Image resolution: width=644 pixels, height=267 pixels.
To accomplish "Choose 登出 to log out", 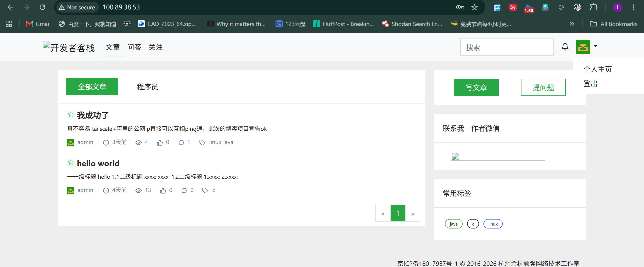I will (x=590, y=84).
